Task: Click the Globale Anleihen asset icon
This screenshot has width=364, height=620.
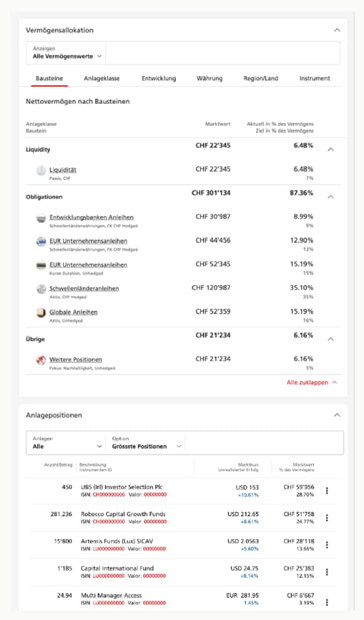Action: 40,312
